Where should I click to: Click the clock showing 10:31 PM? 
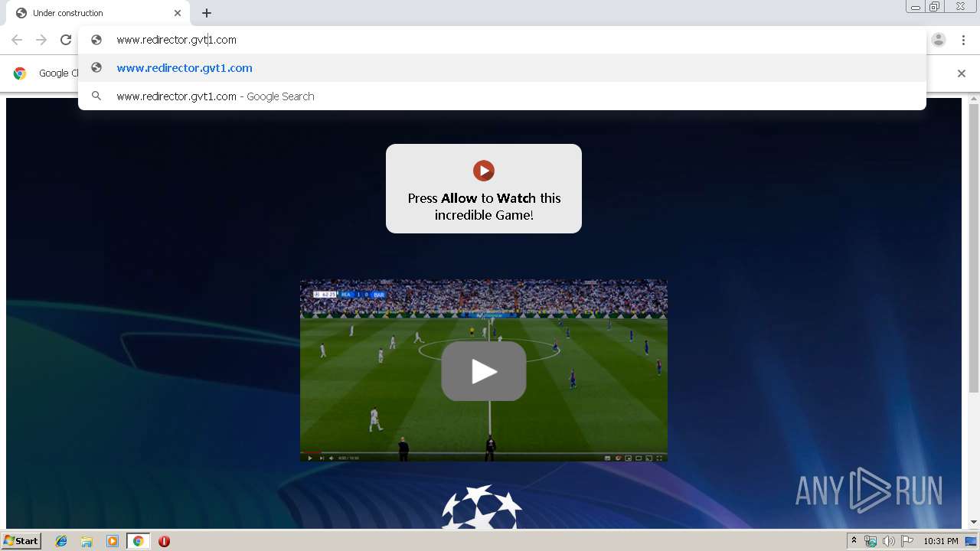[x=941, y=541]
